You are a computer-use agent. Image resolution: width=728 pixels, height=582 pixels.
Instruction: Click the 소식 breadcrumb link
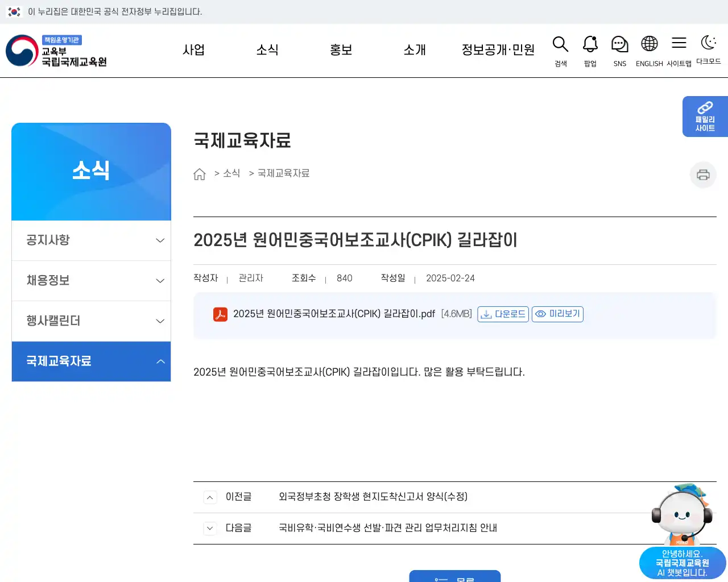(x=231, y=173)
